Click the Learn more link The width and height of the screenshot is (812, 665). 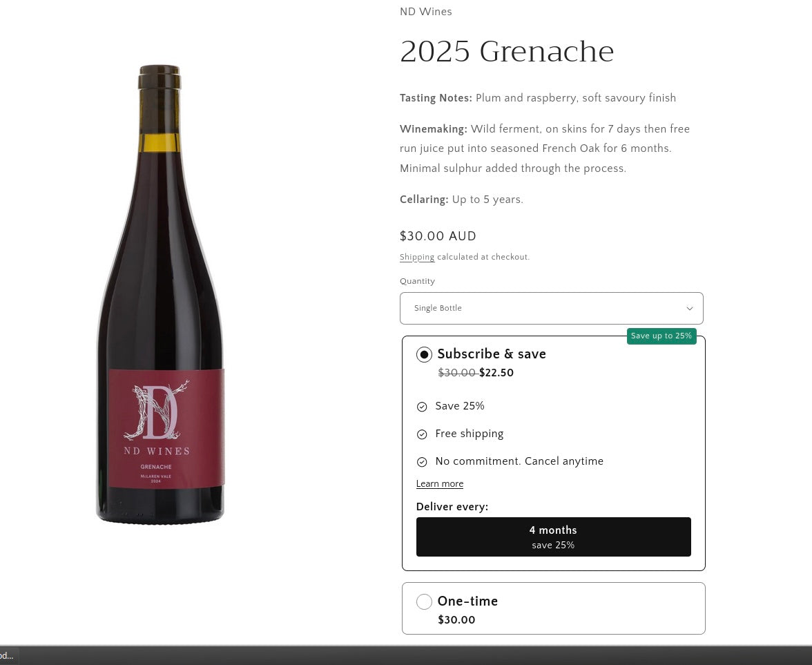click(x=440, y=484)
